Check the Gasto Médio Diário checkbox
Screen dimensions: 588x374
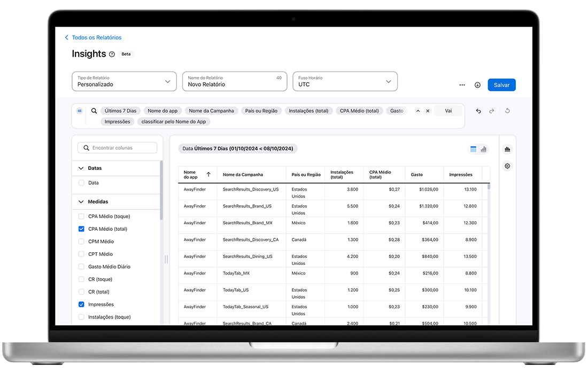coord(81,267)
